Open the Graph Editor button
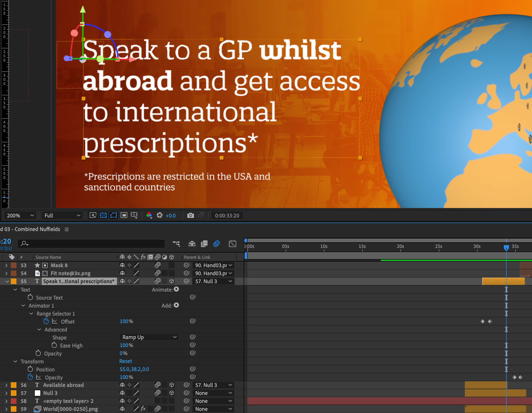 [x=232, y=244]
